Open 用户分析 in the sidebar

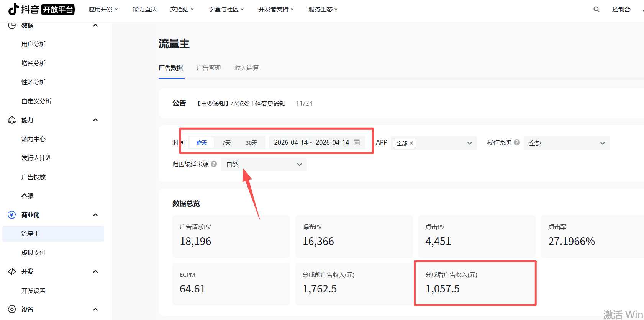click(33, 44)
